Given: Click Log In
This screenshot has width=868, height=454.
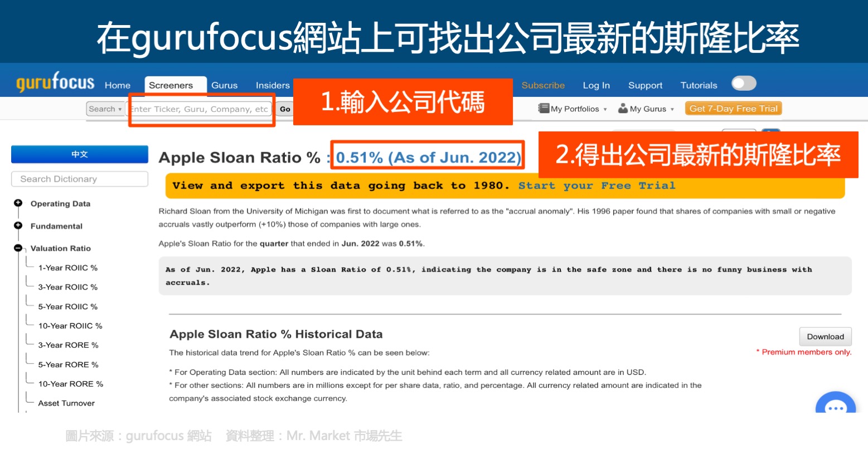Looking at the screenshot, I should (596, 85).
